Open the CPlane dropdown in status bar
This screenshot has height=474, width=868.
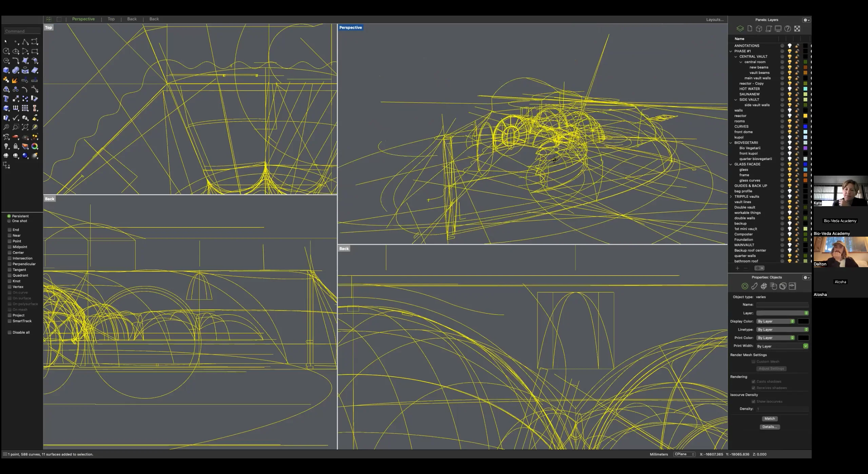click(x=684, y=454)
